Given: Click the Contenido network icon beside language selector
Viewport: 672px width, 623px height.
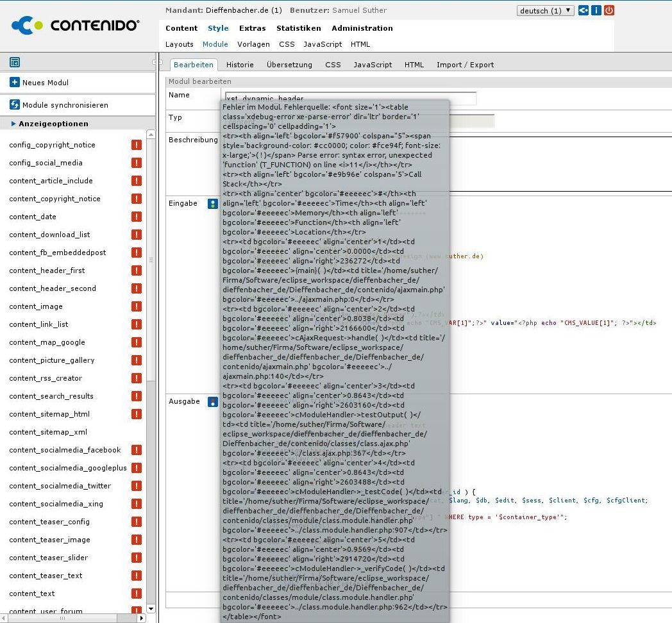Looking at the screenshot, I should tap(583, 10).
